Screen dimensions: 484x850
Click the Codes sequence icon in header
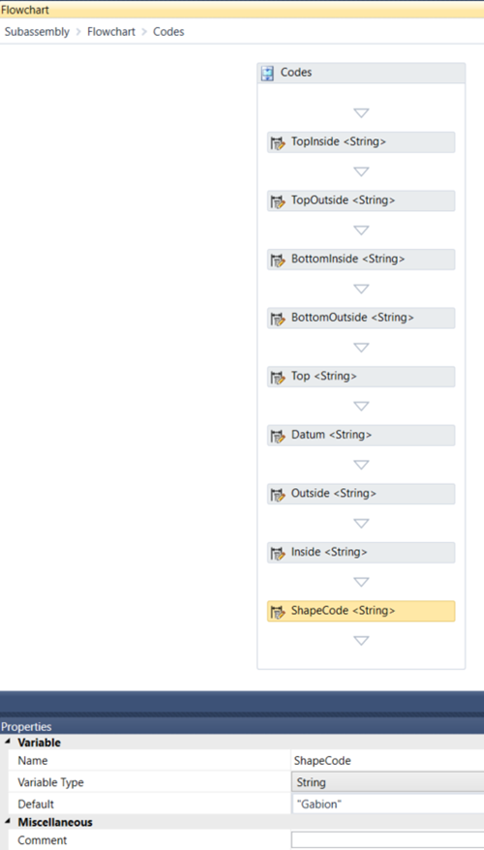[267, 73]
